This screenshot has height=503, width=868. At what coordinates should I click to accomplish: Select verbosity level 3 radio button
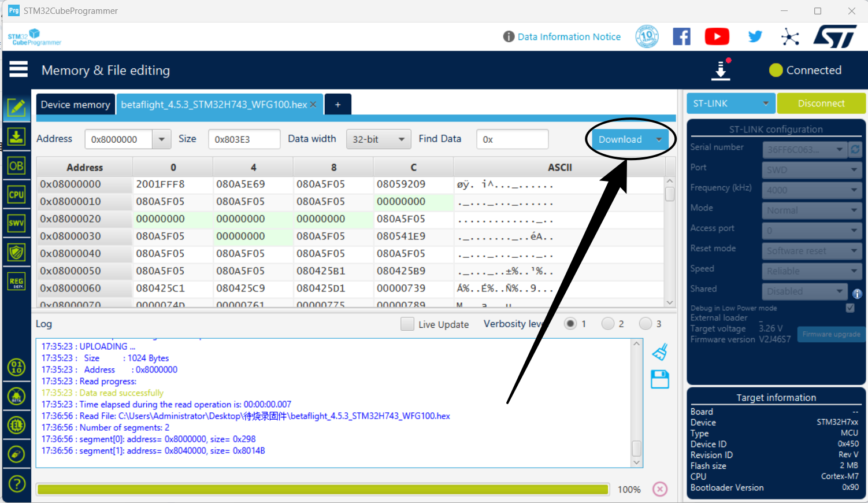pos(646,324)
